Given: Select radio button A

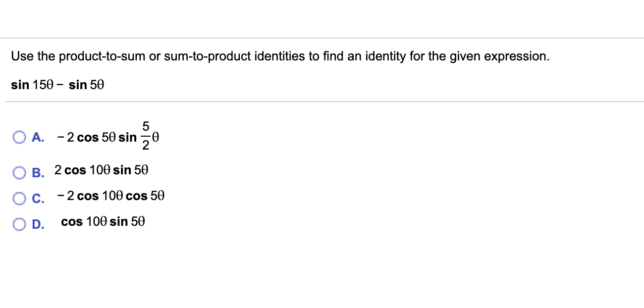Looking at the screenshot, I should [x=19, y=137].
